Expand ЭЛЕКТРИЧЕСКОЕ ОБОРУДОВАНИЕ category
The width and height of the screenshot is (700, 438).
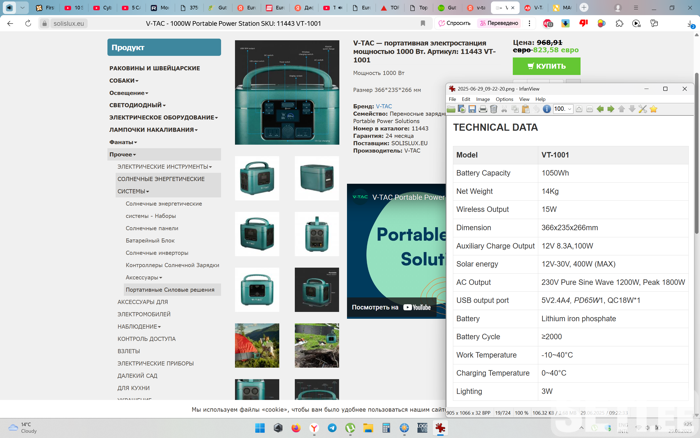[163, 117]
